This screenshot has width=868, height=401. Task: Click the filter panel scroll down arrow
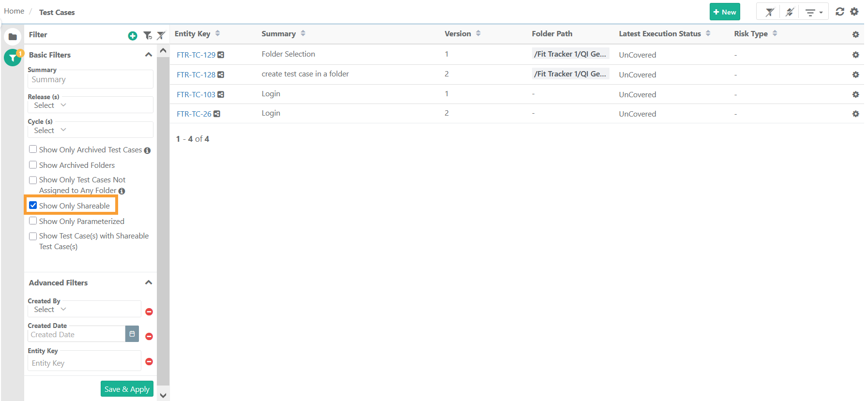pyautogui.click(x=163, y=395)
